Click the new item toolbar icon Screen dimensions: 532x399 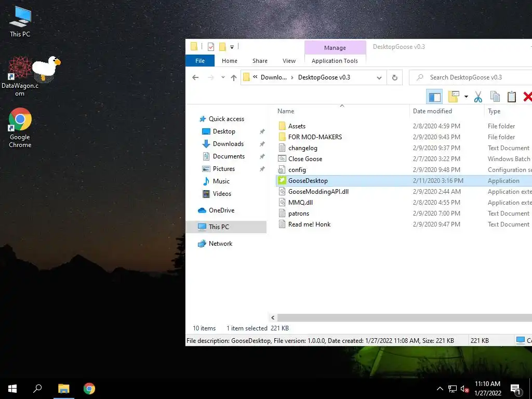(x=454, y=97)
